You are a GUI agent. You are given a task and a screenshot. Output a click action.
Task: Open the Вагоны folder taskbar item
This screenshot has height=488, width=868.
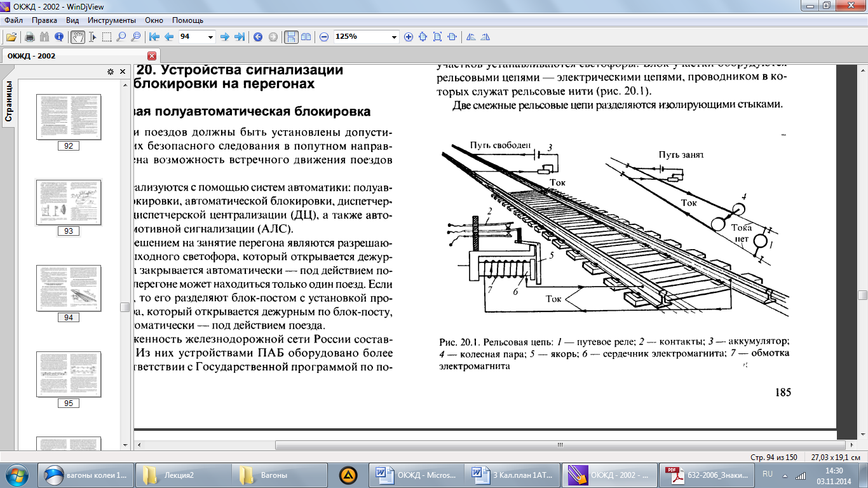[x=280, y=475]
